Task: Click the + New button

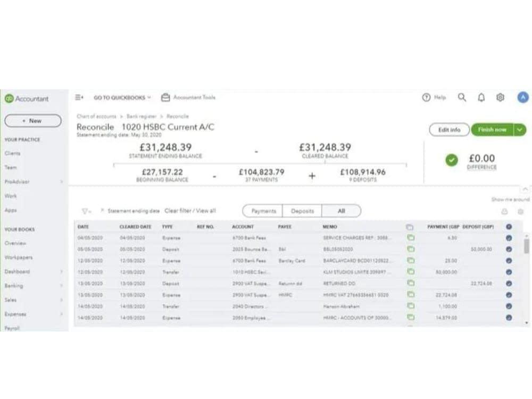Action: [32, 121]
